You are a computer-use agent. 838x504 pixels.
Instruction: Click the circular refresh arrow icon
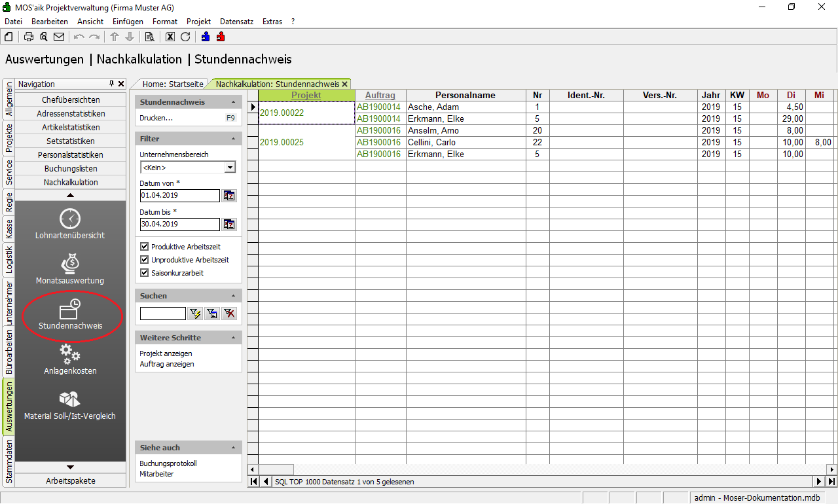click(185, 37)
